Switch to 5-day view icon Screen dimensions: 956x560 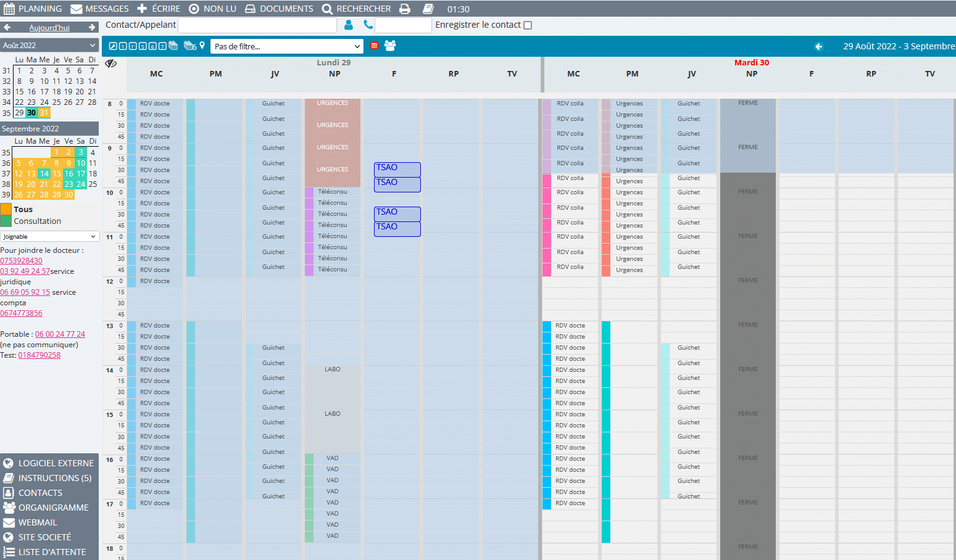143,46
